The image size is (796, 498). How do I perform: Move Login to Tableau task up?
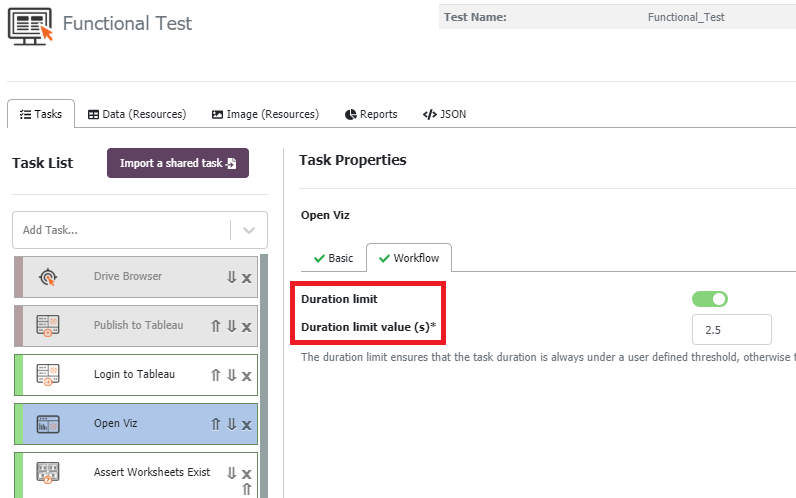click(x=215, y=375)
